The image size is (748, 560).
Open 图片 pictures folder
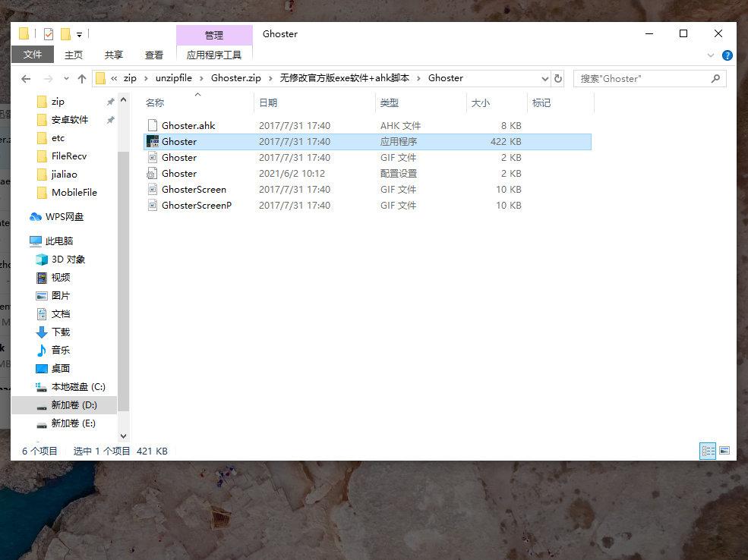point(60,295)
